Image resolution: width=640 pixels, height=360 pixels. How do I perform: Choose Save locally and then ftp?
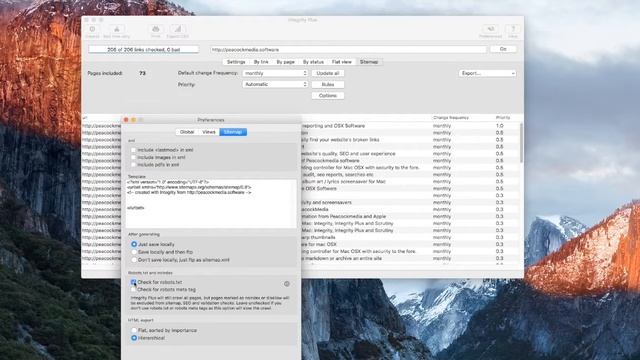tap(134, 252)
